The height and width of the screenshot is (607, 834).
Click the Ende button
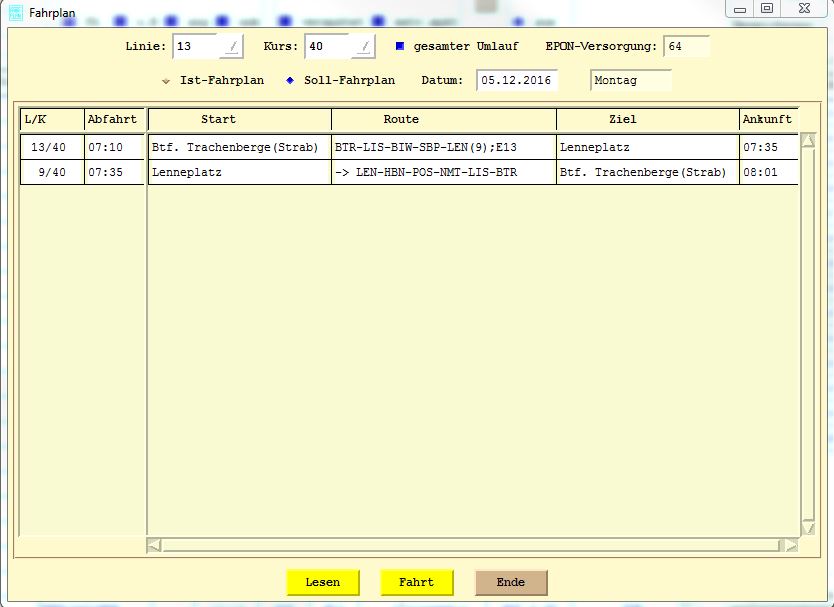tap(510, 582)
